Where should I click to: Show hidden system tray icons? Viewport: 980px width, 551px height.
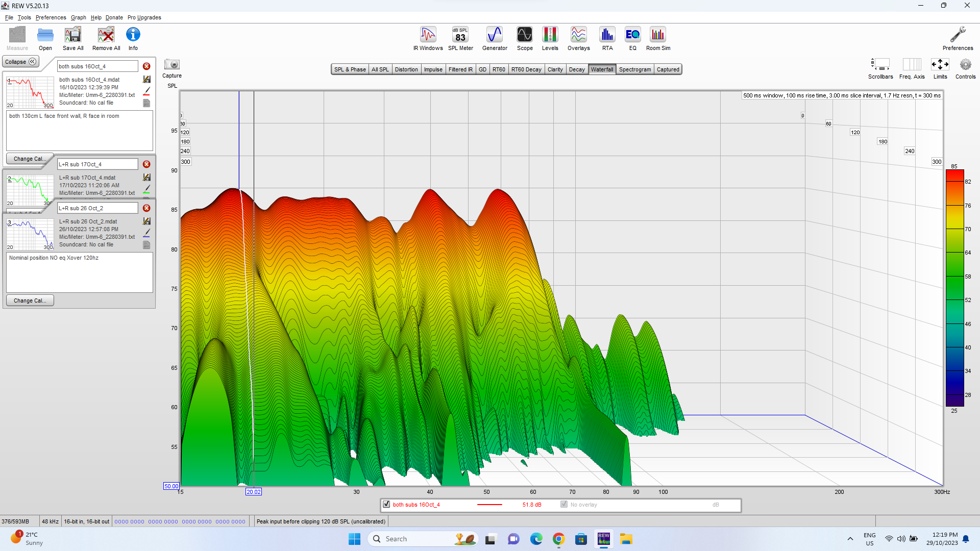pyautogui.click(x=850, y=539)
